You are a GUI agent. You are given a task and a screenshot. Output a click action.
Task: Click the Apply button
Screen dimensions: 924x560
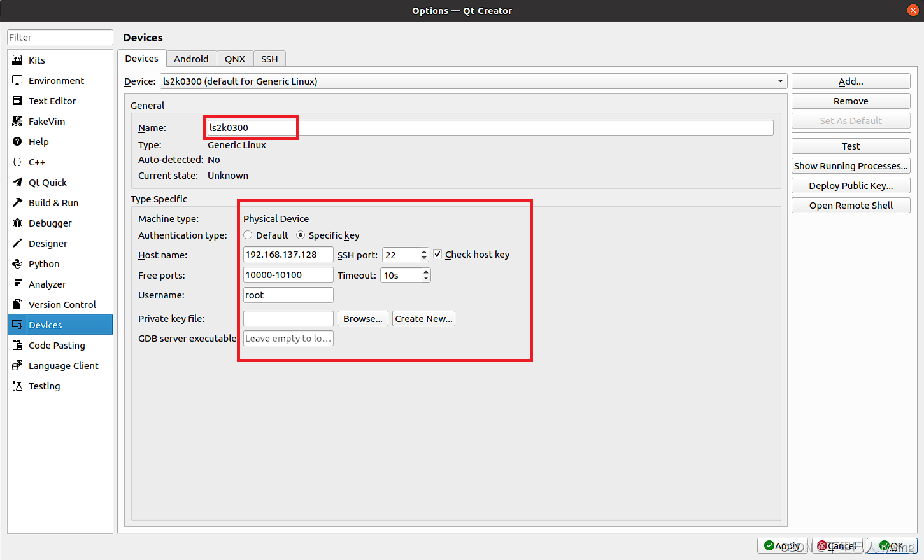tap(783, 546)
